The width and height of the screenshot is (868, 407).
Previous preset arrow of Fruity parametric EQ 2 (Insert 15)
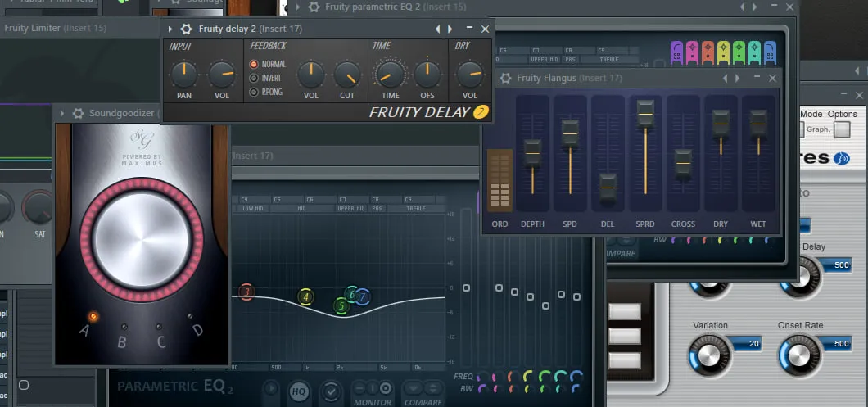tap(742, 7)
